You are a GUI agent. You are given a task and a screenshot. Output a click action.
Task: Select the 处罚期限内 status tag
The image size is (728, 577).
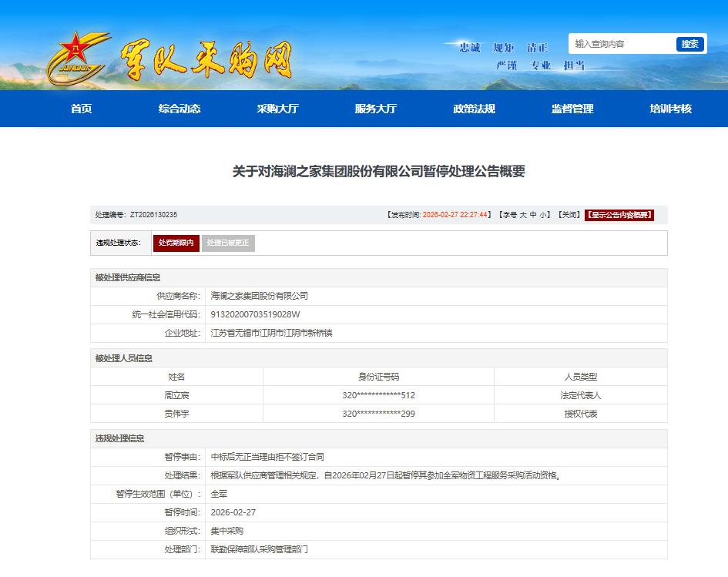click(176, 243)
